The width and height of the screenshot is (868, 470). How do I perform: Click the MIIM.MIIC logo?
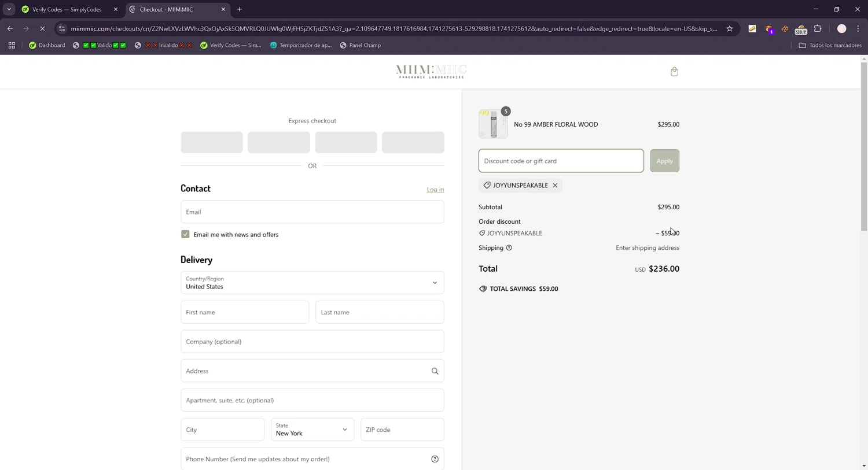[431, 72]
